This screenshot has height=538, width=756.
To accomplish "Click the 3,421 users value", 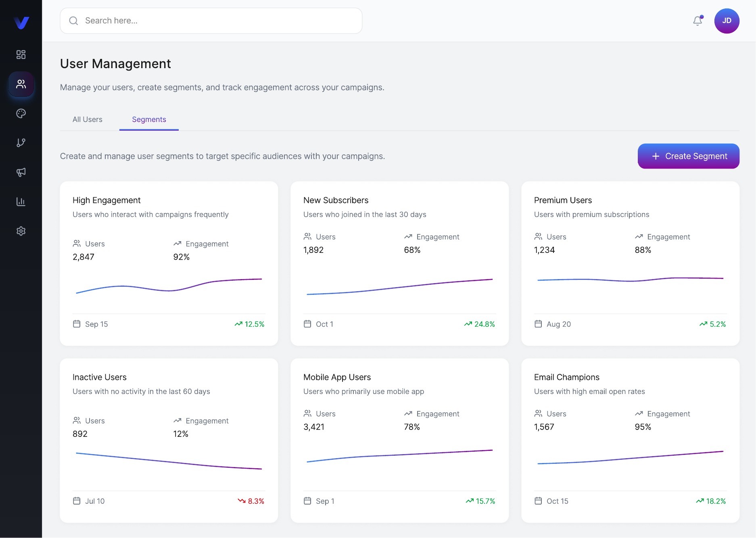I will (314, 427).
